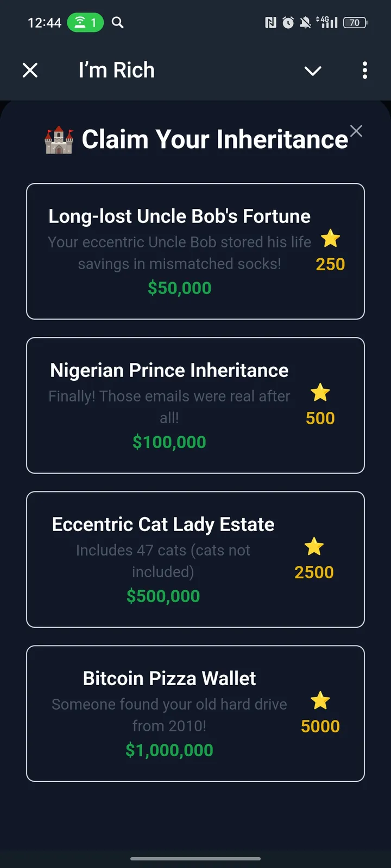Expand the chevron dropdown in header
Screen dimensions: 391x868
tap(313, 71)
